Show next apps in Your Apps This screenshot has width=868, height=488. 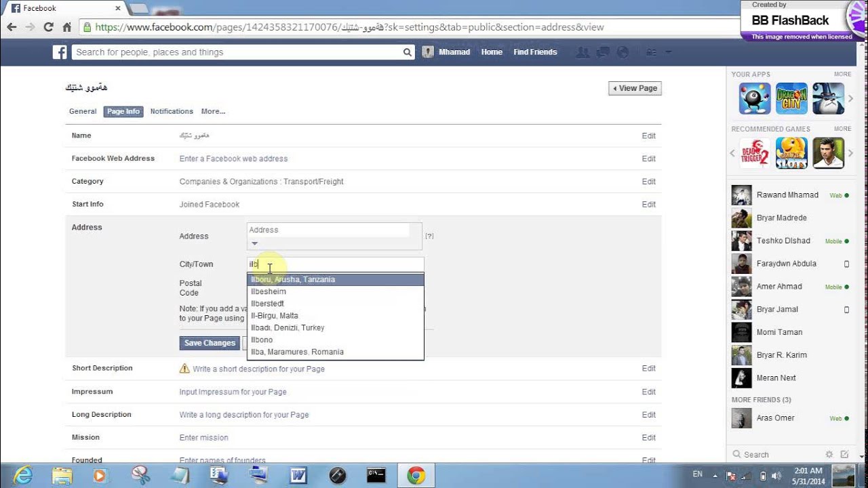point(850,99)
